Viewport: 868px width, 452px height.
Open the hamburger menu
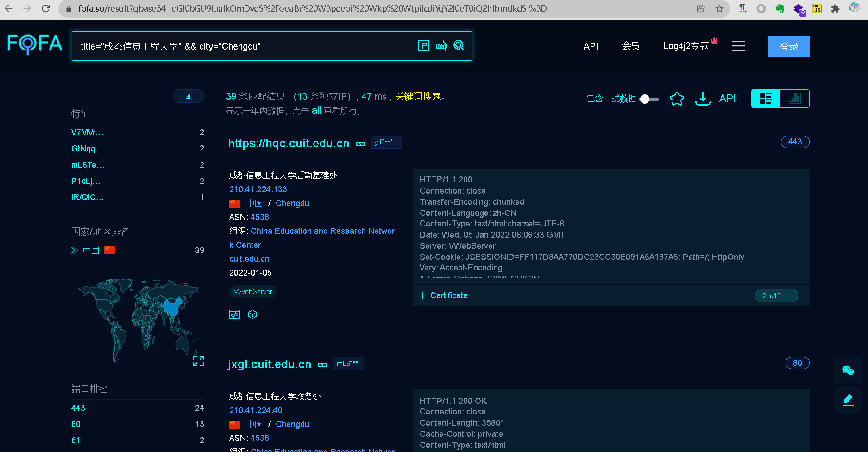(x=738, y=46)
